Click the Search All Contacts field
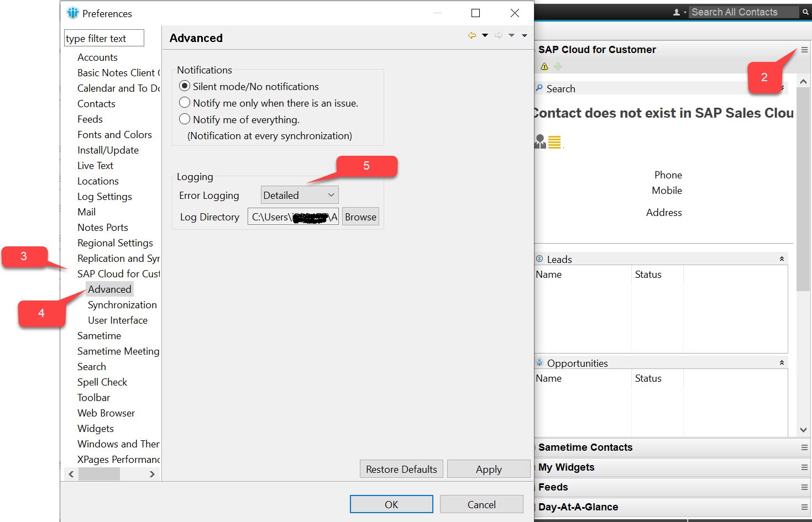 [744, 12]
